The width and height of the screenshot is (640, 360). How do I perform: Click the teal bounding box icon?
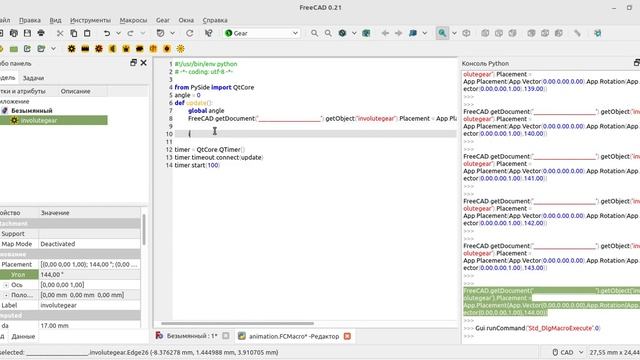point(366,33)
